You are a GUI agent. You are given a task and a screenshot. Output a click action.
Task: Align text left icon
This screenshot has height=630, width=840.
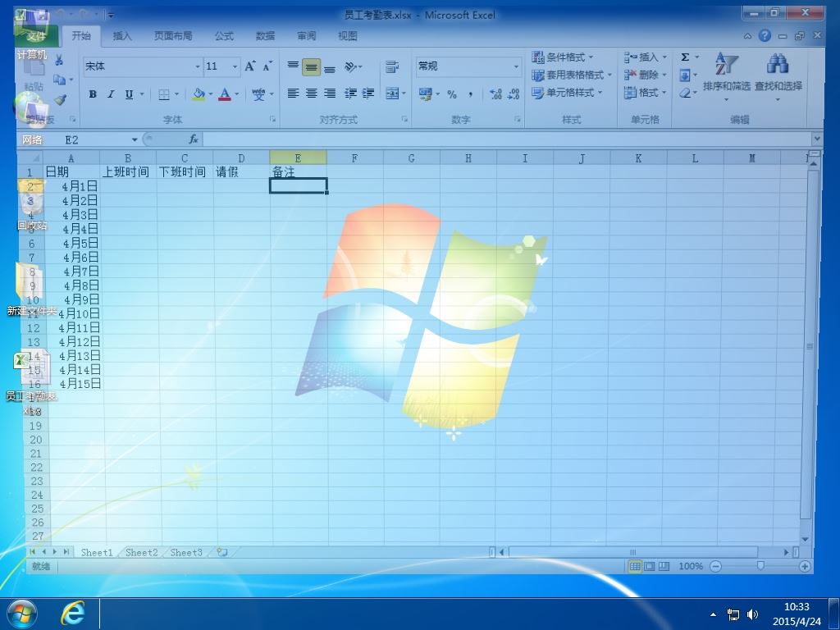[x=293, y=94]
